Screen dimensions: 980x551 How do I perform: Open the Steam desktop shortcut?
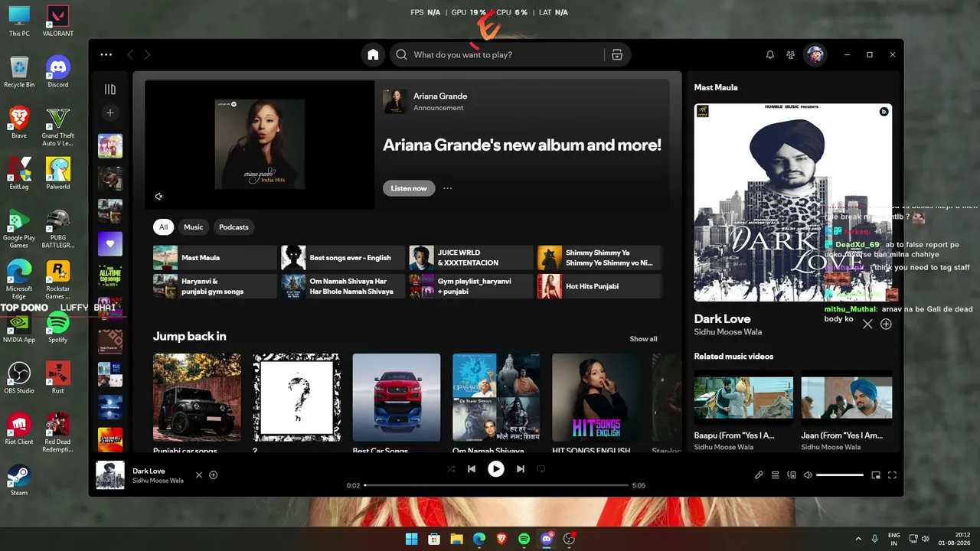point(19,479)
